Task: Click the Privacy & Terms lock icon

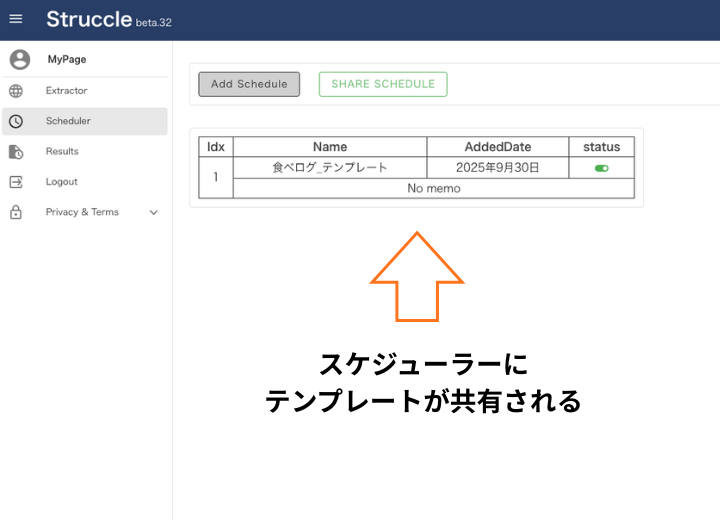Action: (x=16, y=212)
